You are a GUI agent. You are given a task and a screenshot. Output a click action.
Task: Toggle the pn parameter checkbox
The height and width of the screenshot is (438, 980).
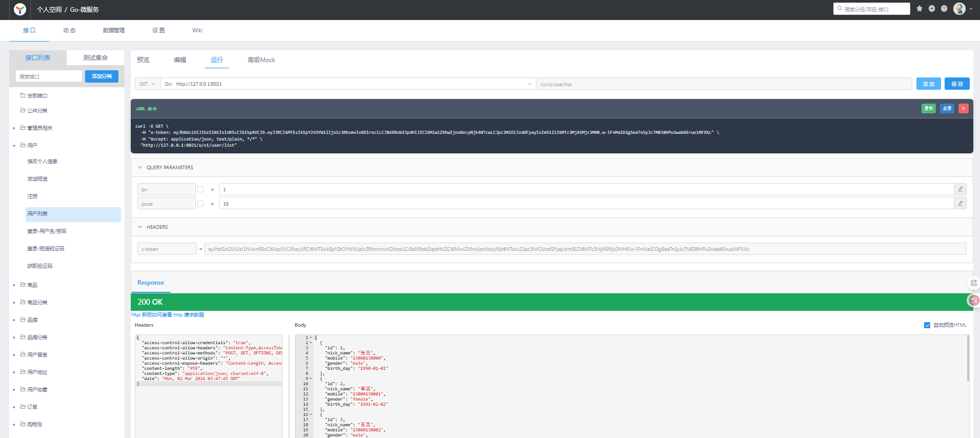(201, 189)
